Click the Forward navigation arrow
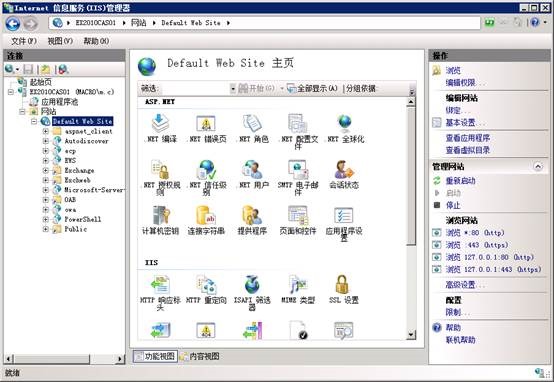The height and width of the screenshot is (382, 554). 30,24
